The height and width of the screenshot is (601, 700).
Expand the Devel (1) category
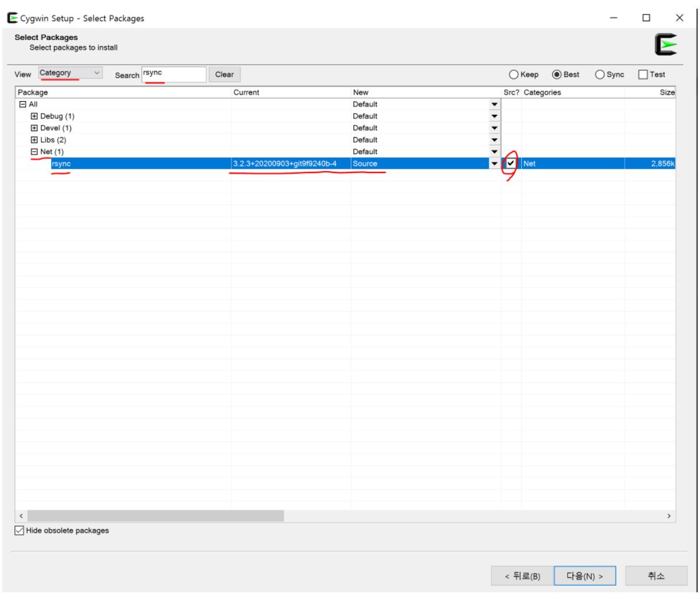coord(34,128)
